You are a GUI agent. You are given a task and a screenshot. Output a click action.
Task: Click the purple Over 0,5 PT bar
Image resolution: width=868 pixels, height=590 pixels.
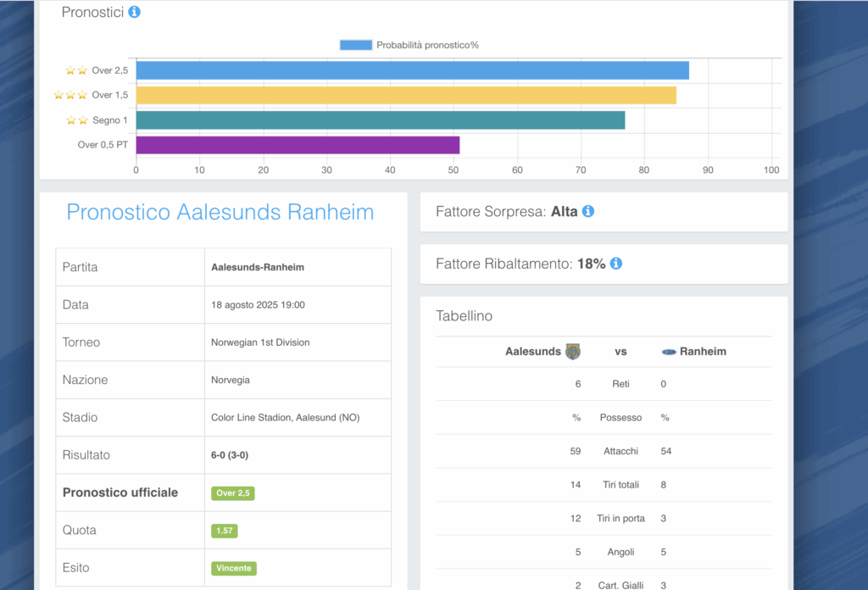pos(298,145)
